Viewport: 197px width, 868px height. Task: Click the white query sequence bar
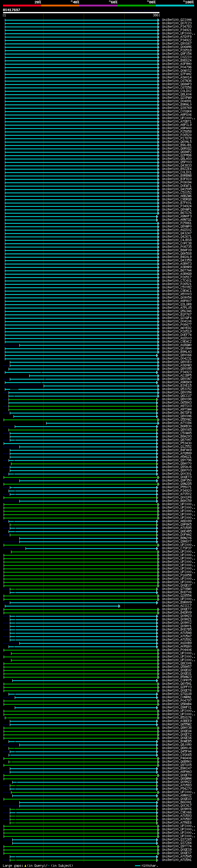point(81,12)
